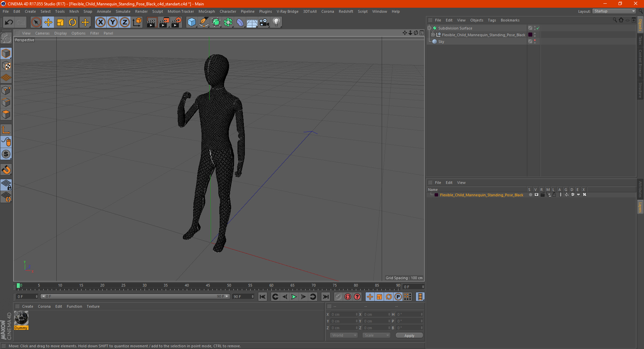This screenshot has width=644, height=349.
Task: Click the Undo arrow icon
Action: (9, 22)
